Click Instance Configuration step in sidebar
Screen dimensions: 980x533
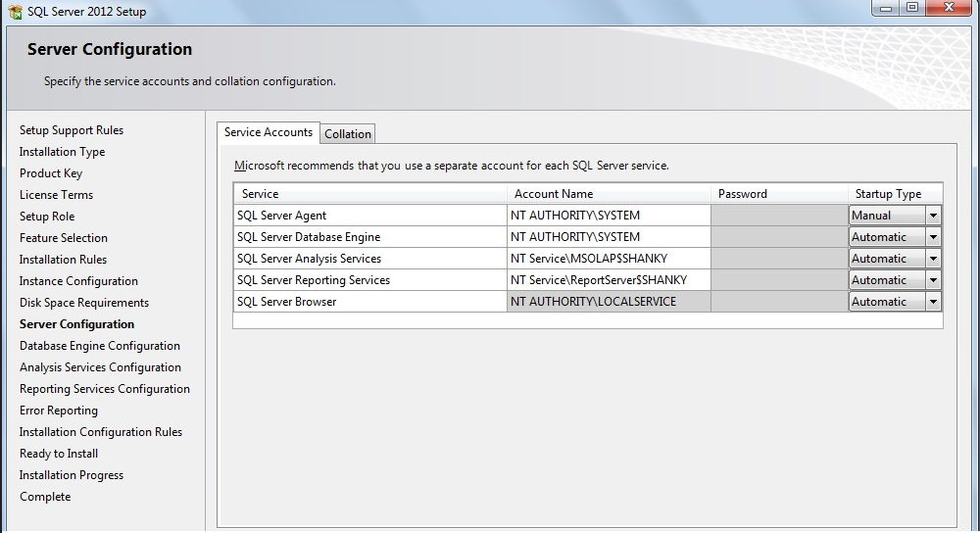(78, 281)
